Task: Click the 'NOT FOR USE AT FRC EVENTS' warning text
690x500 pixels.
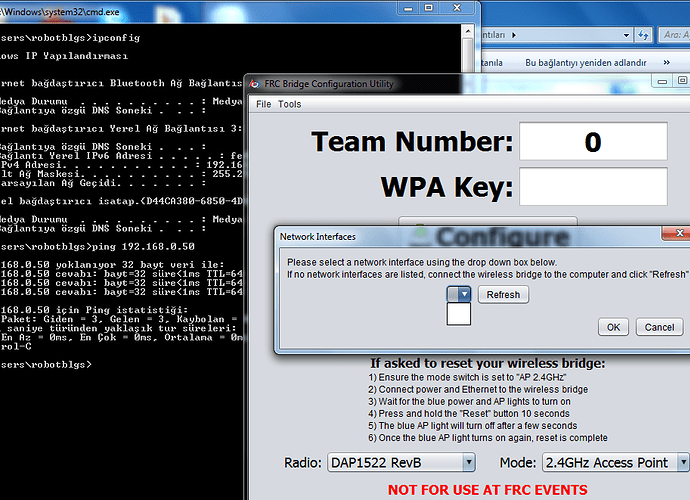Action: coord(488,490)
